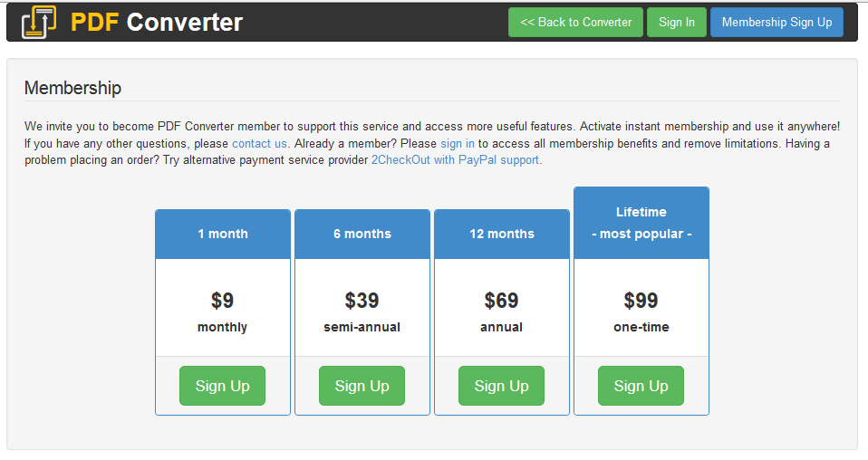Sign up for the Lifetime plan
Viewport: 868px width, 460px height.
pyautogui.click(x=641, y=386)
